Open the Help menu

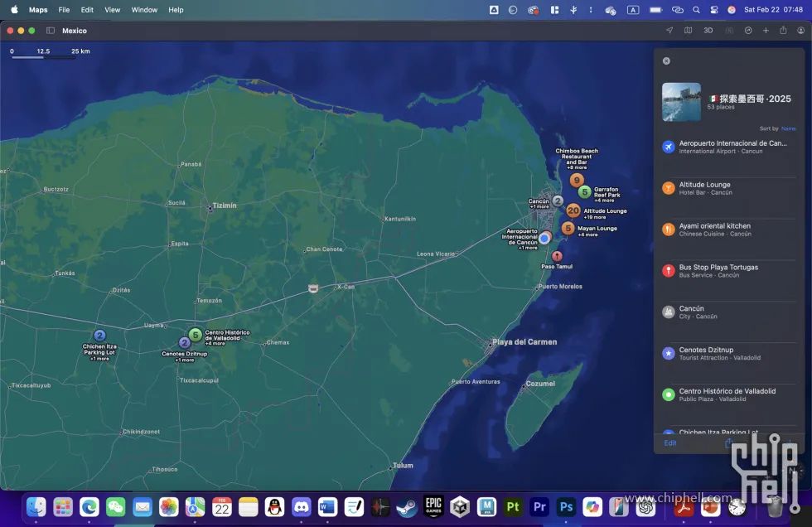[x=176, y=10]
